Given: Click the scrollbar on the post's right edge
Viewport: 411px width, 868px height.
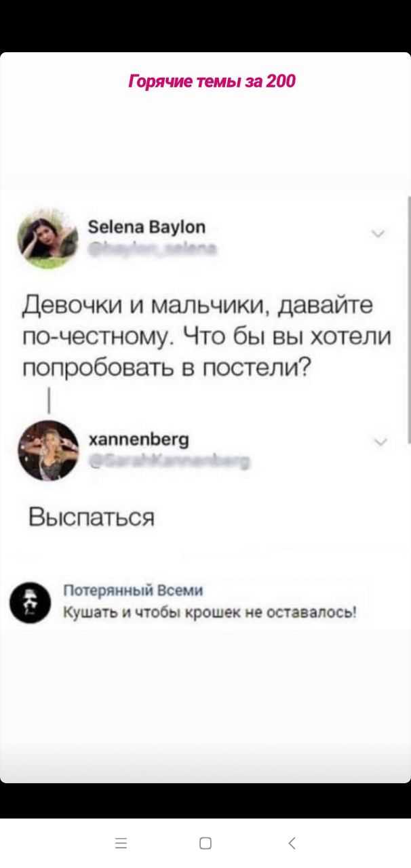Looking at the screenshot, I should point(408,319).
